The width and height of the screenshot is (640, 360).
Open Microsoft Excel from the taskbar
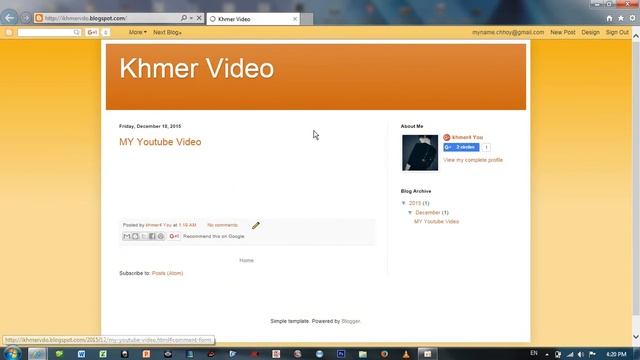click(x=103, y=354)
